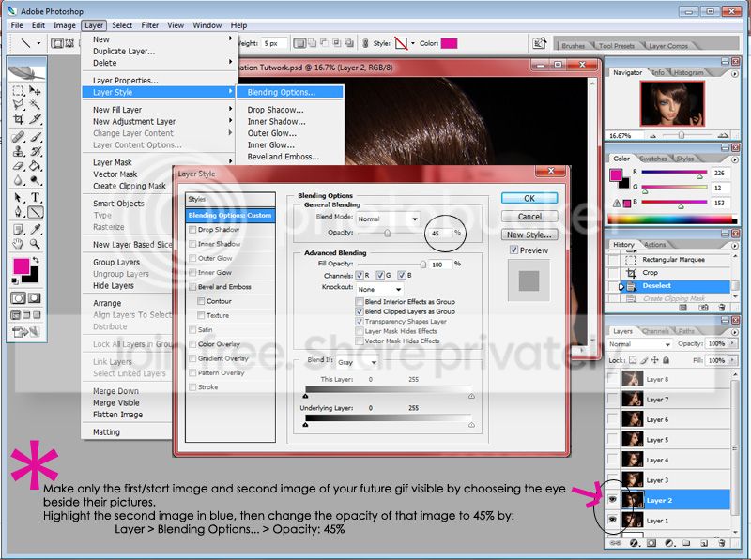The height and width of the screenshot is (560, 751).
Task: Toggle the R channel checkbox
Action: (360, 275)
